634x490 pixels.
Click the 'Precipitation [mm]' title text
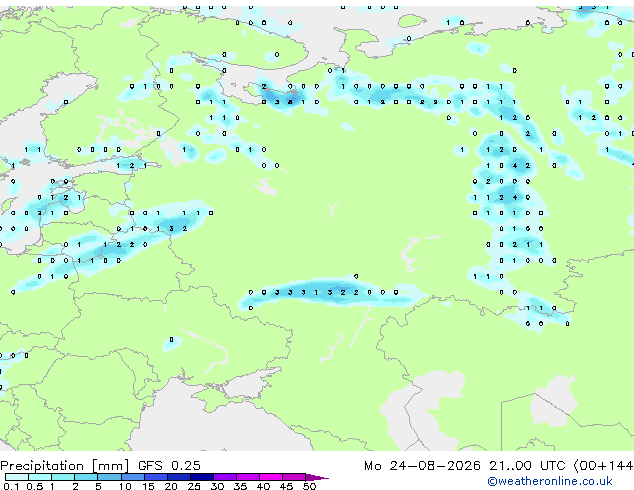click(65, 466)
